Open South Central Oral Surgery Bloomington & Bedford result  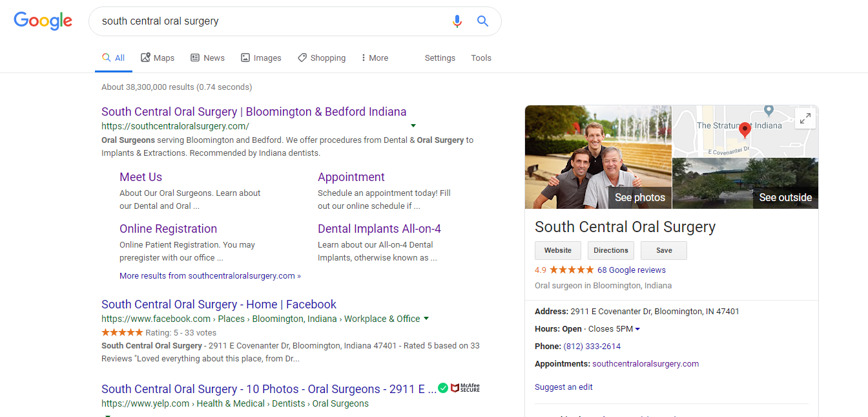pos(254,112)
